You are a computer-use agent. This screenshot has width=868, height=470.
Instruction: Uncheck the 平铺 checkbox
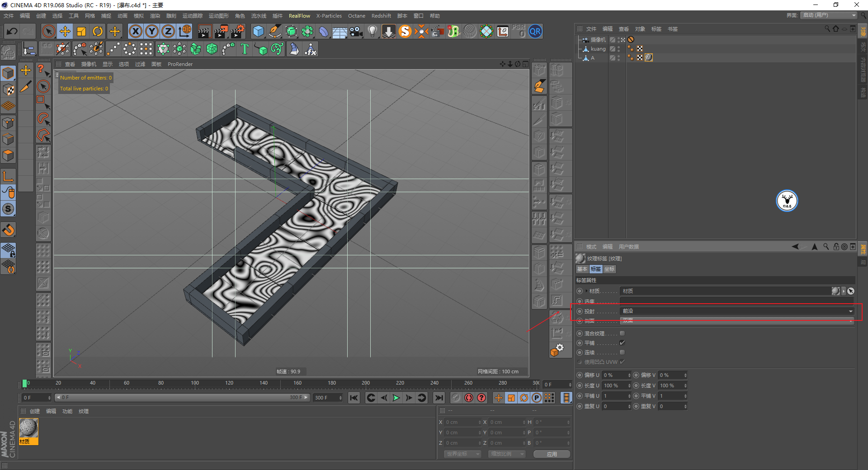[x=622, y=343]
